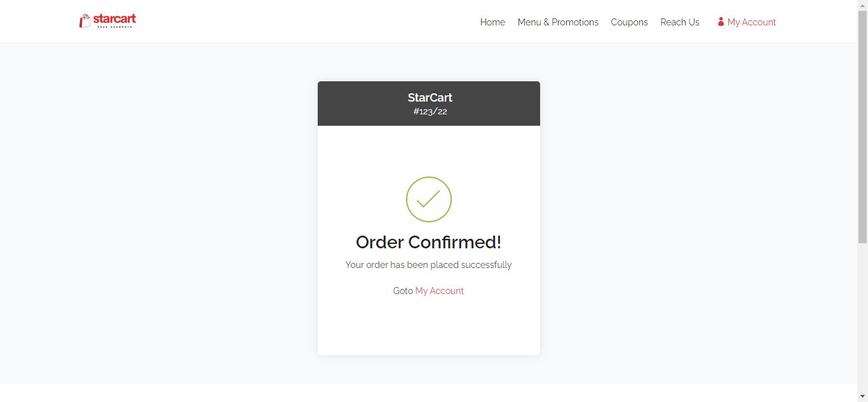The width and height of the screenshot is (868, 402).
Task: Click the red starcart logo wordmark
Action: pos(114,18)
